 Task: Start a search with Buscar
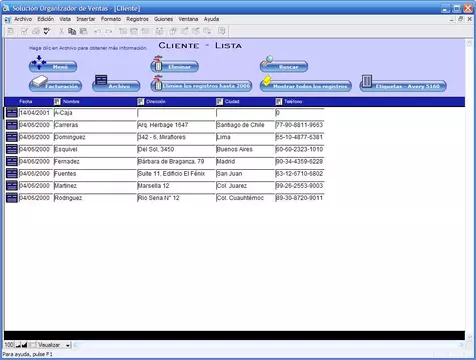pyautogui.click(x=284, y=65)
